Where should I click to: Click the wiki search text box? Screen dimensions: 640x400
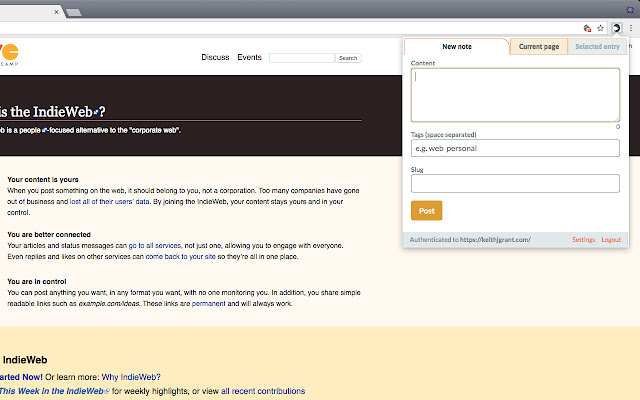[302, 58]
